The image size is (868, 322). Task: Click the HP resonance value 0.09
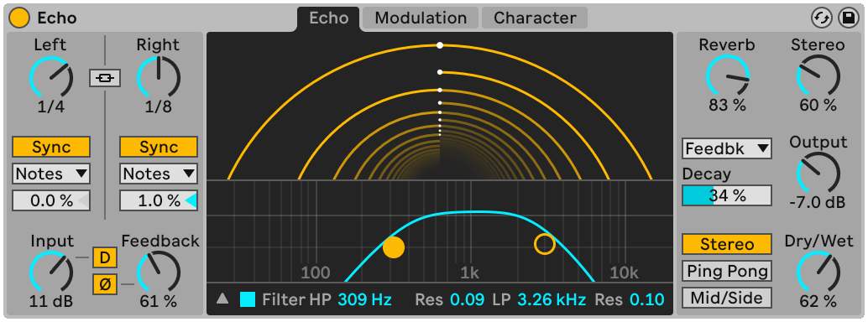point(468,300)
